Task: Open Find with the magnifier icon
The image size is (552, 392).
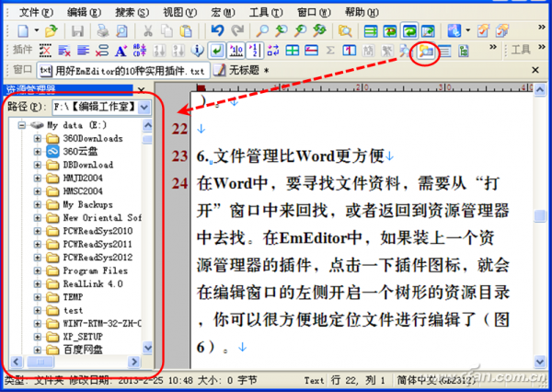Action: tap(262, 31)
